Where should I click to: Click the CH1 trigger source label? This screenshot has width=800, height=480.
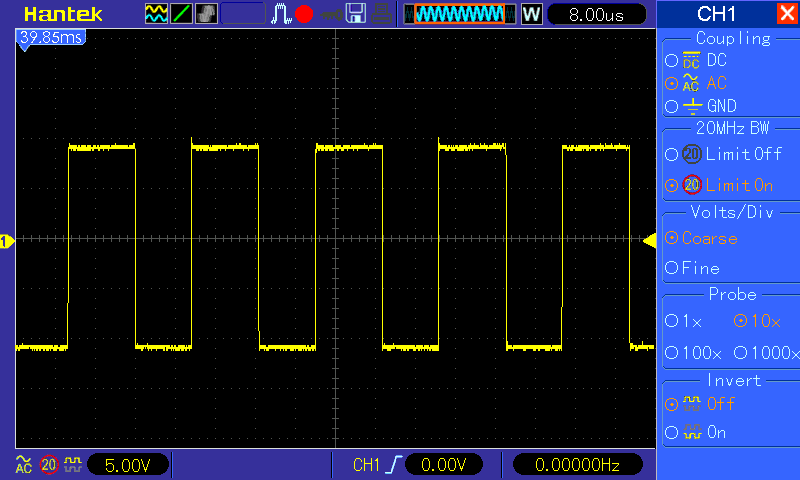(x=366, y=465)
